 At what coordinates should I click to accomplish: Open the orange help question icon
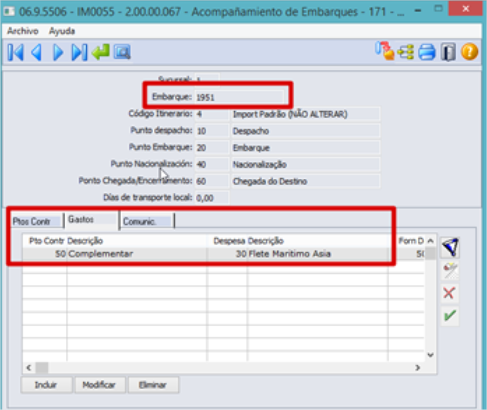coord(469,52)
